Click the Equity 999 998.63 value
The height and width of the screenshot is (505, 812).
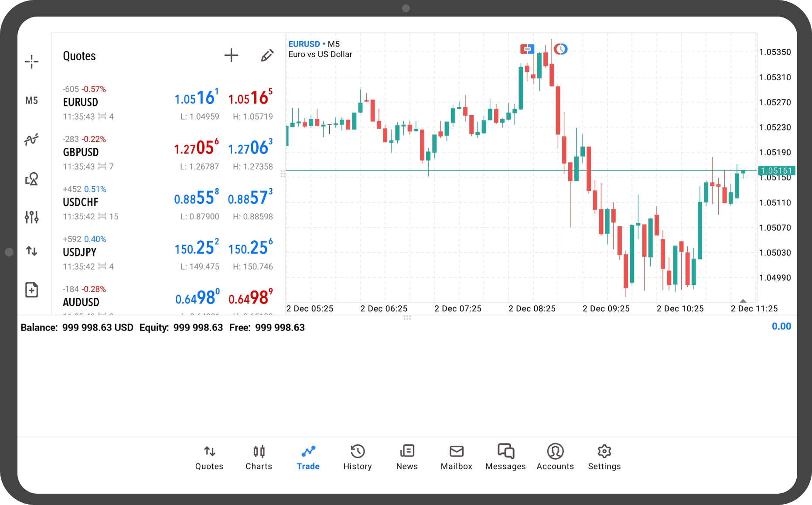(198, 328)
